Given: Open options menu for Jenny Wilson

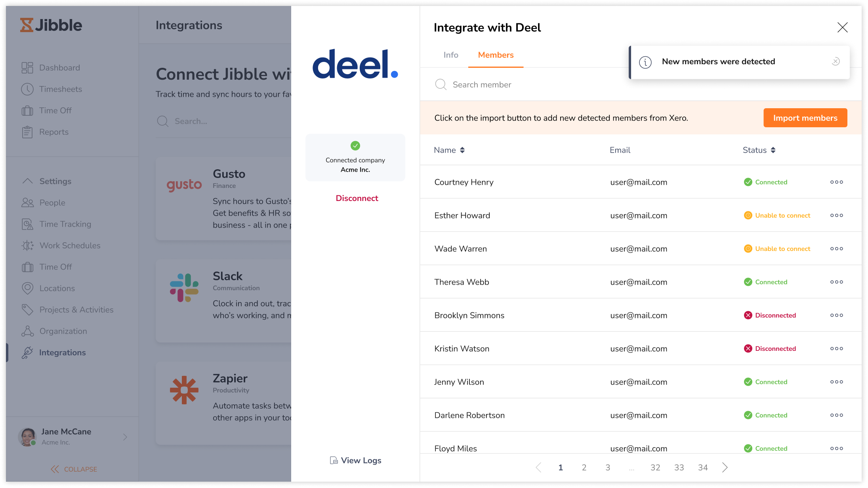Looking at the screenshot, I should coord(836,382).
